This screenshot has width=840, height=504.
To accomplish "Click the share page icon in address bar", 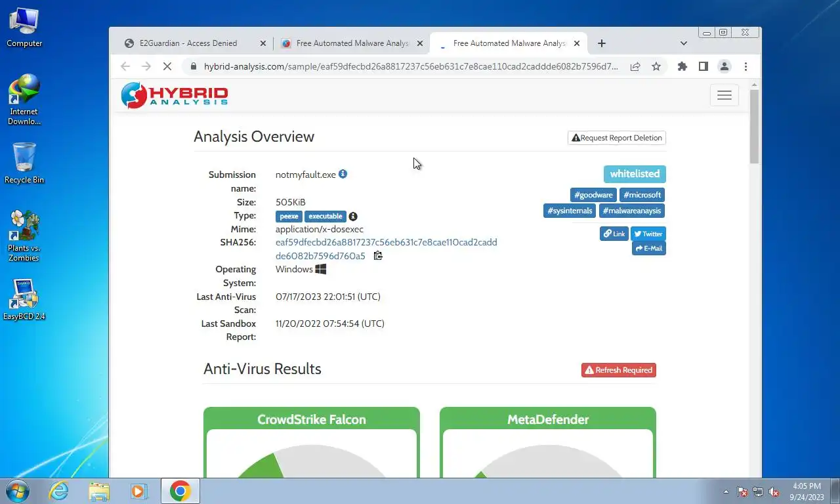I will coord(635,66).
